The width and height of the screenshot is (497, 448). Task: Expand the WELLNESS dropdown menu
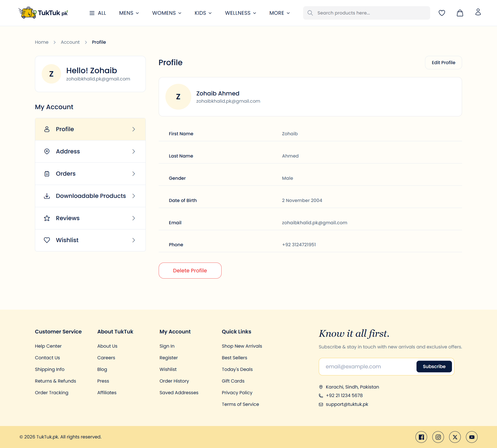pos(241,13)
